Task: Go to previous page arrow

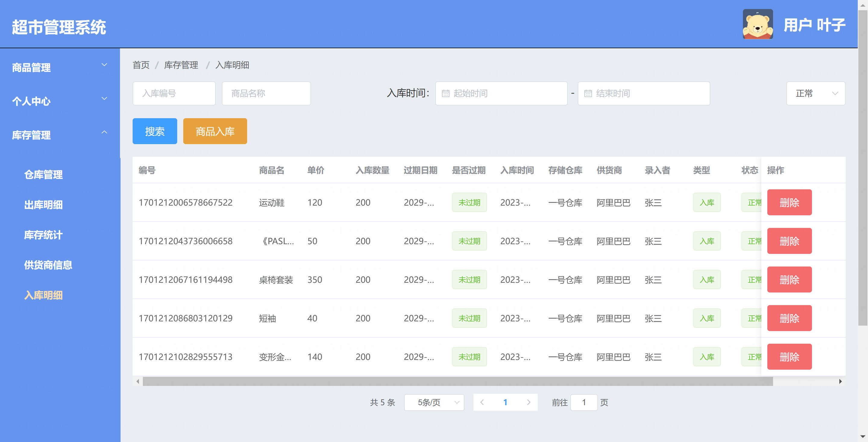Action: point(482,402)
